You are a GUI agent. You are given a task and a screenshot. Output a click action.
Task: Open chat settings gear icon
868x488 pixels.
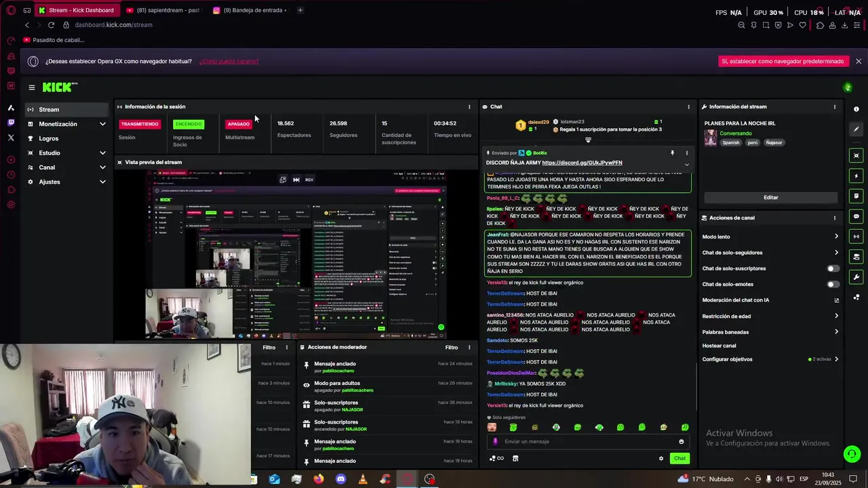[x=661, y=459]
